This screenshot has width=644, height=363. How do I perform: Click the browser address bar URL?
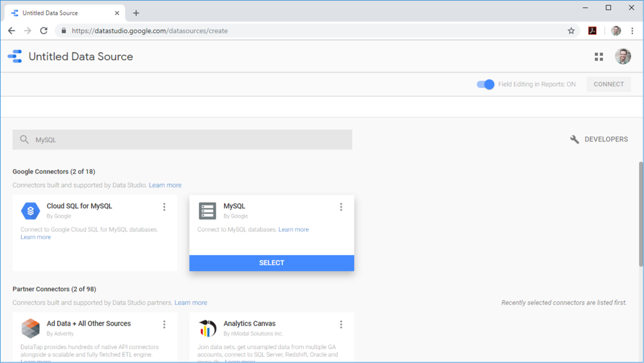[150, 31]
